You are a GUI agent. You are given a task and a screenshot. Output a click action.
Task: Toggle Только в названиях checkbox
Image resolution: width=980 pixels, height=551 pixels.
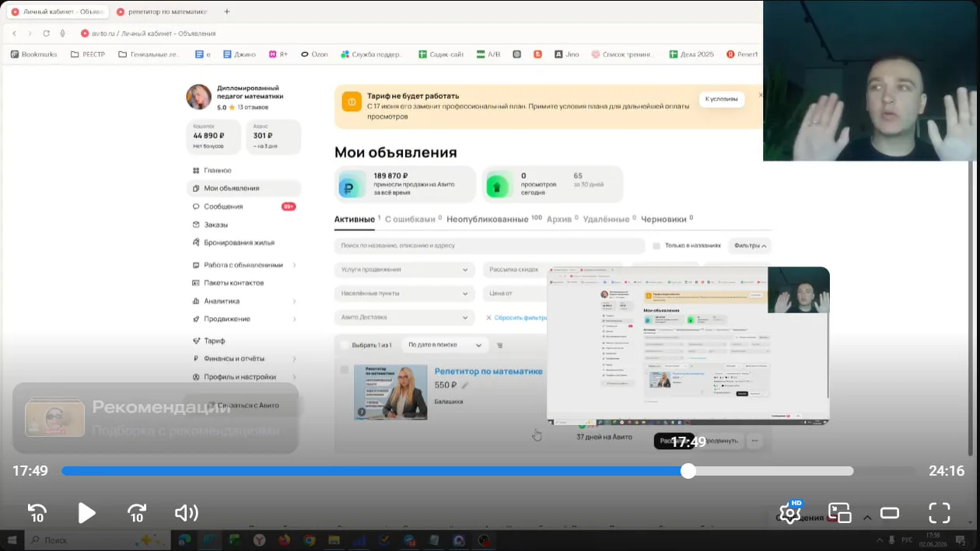click(x=656, y=246)
